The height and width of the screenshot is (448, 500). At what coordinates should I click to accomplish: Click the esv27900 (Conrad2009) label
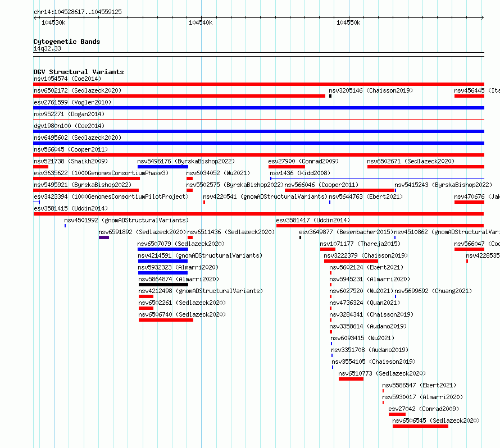click(x=303, y=161)
